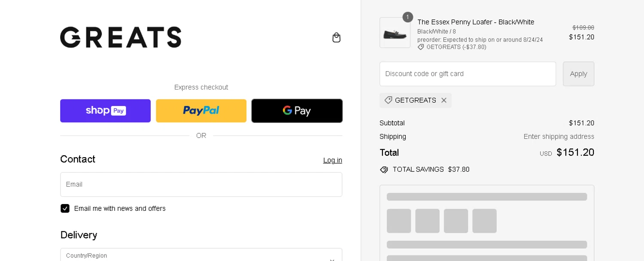Viewport: 644px width, 261px height.
Task: Click the $151.20 total amount
Action: coord(575,153)
